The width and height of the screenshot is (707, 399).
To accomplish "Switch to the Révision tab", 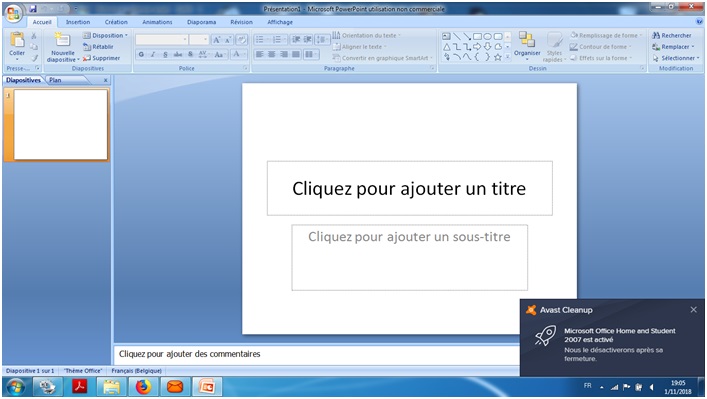I will click(241, 22).
